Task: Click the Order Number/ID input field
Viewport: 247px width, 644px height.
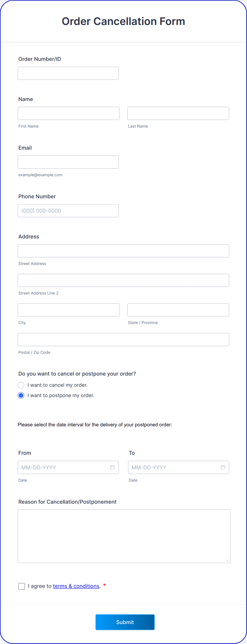Action: [68, 73]
